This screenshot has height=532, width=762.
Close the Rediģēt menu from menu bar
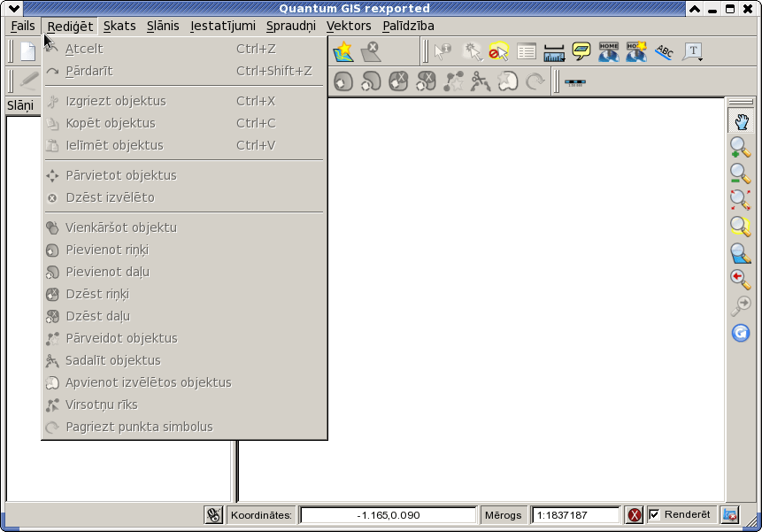point(70,26)
